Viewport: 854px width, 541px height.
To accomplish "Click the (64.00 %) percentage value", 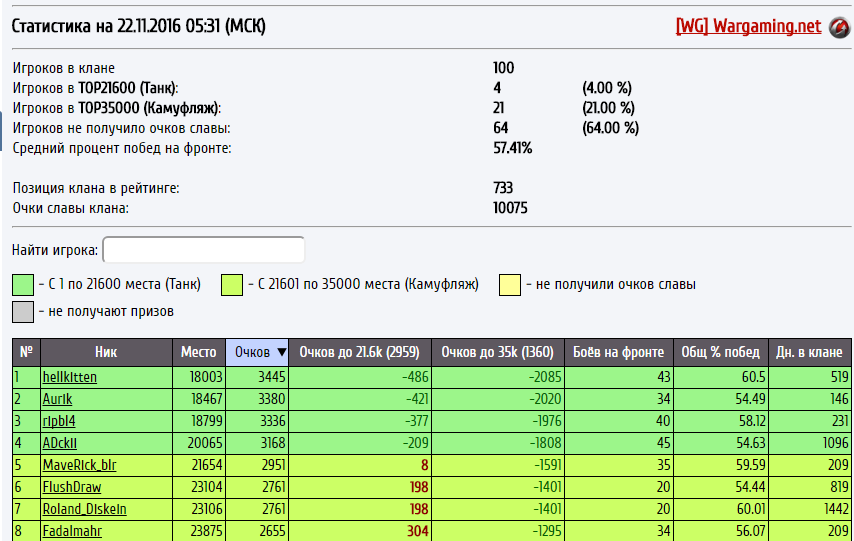I will [611, 128].
